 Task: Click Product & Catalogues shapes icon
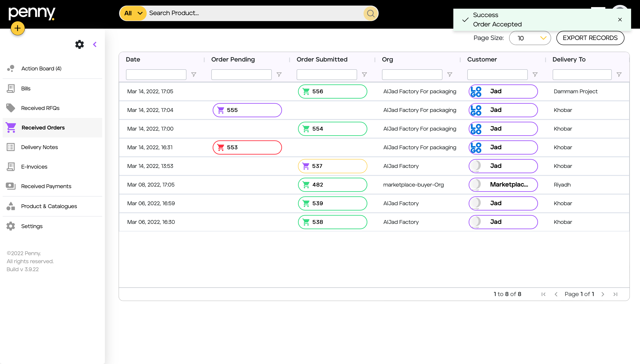tap(11, 206)
